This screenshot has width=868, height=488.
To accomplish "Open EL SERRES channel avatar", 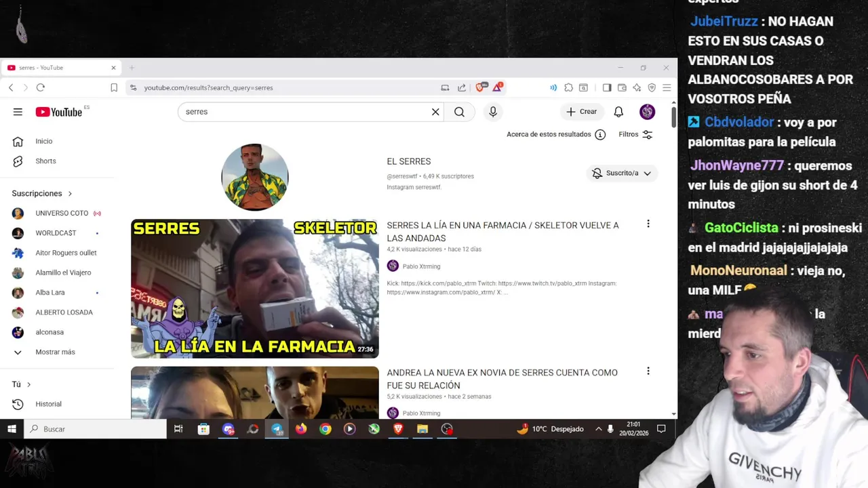I will pos(255,177).
